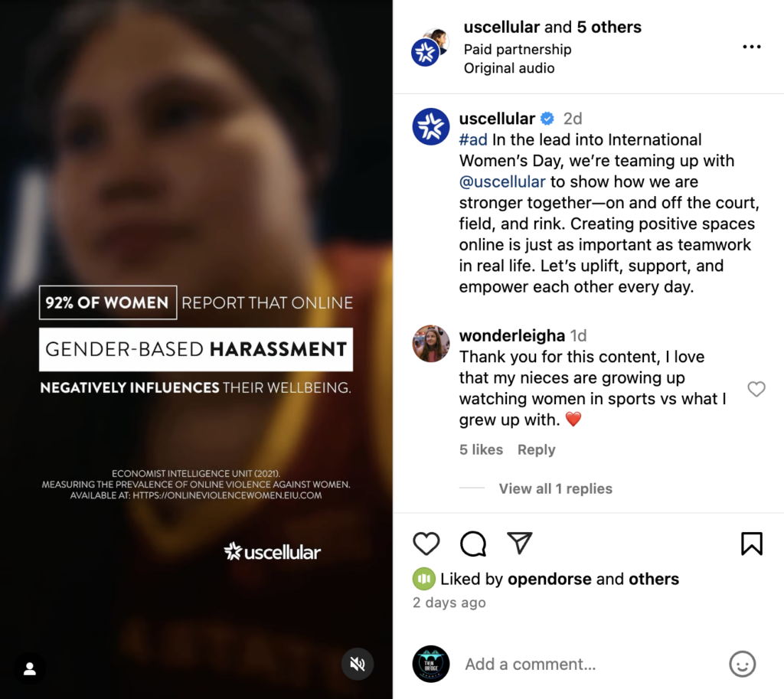Screen dimensions: 784x699
Task: Reply to wonderleigha's comment
Action: tap(536, 449)
